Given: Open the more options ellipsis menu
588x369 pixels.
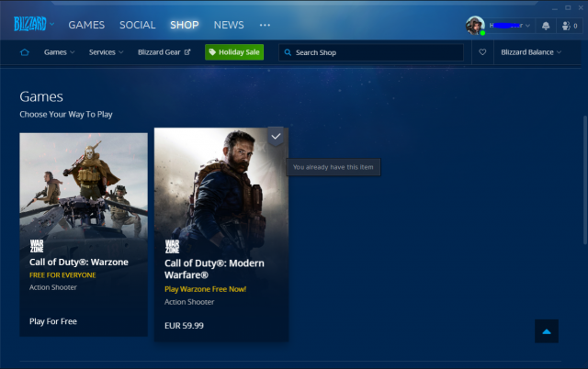Looking at the screenshot, I should (x=265, y=25).
